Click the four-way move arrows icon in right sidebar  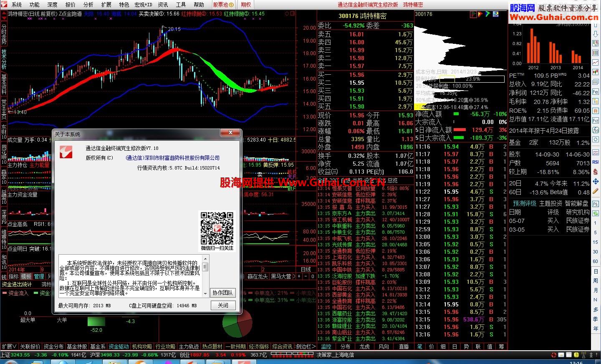[596, 182]
